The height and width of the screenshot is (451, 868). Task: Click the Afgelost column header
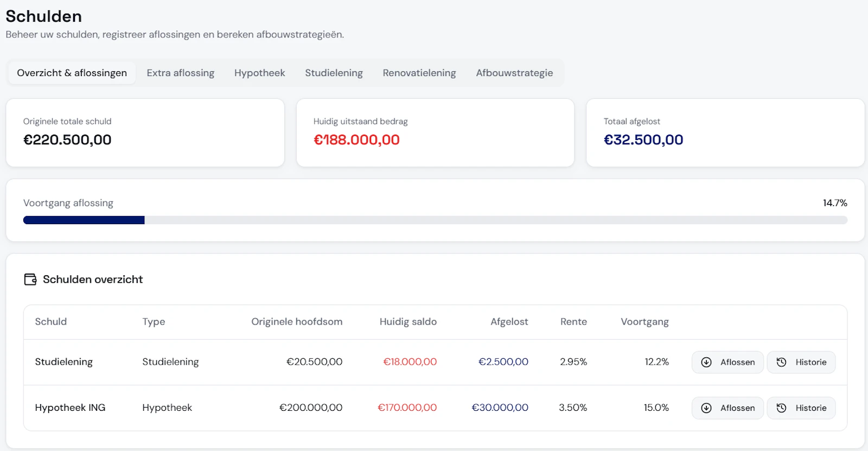pos(509,322)
